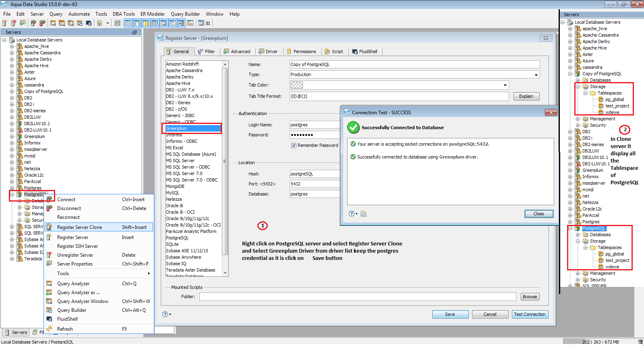Click the Connect toolbar icon

(x=33, y=23)
